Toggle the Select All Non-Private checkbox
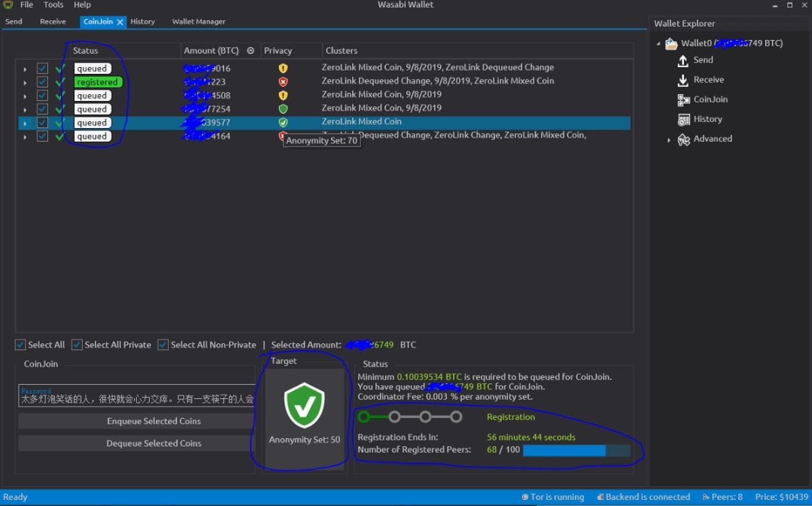 163,345
